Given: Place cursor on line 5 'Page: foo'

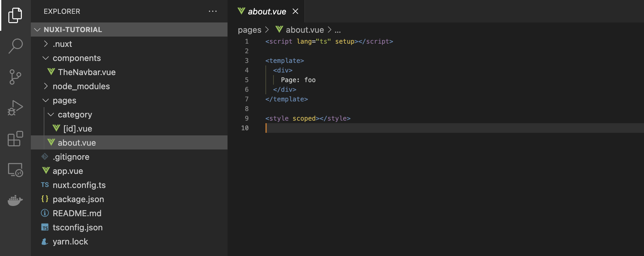Looking at the screenshot, I should pos(298,80).
